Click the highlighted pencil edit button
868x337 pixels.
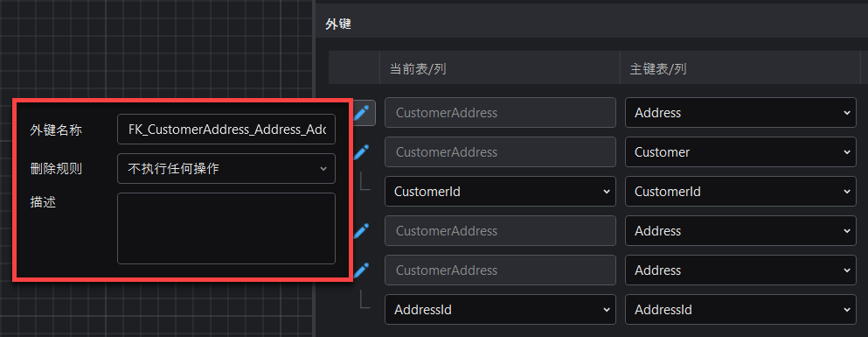pos(363,113)
